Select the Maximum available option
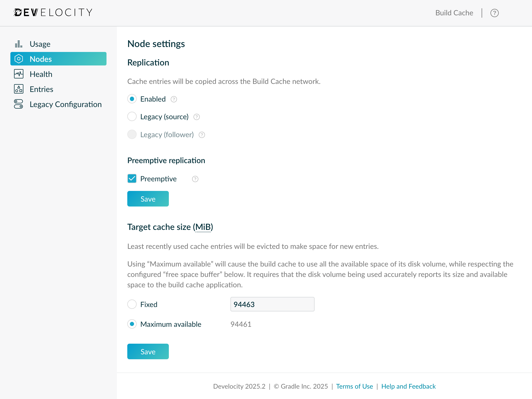532x399 pixels. 132,324
